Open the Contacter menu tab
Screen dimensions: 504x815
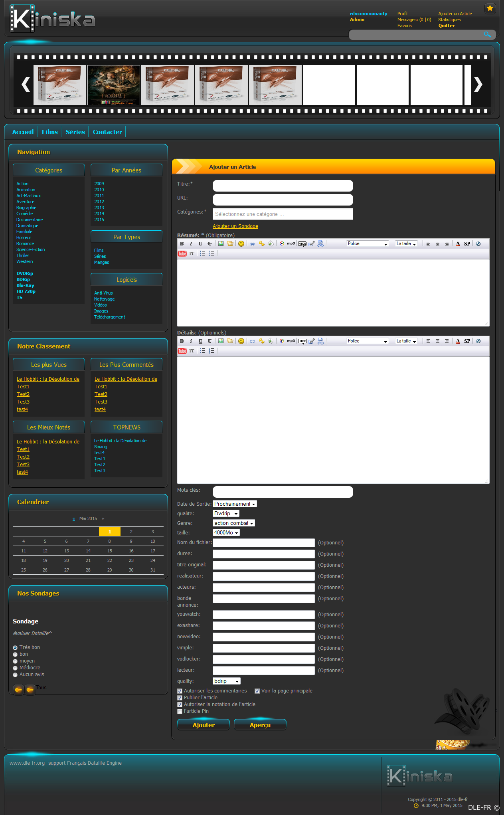click(107, 132)
